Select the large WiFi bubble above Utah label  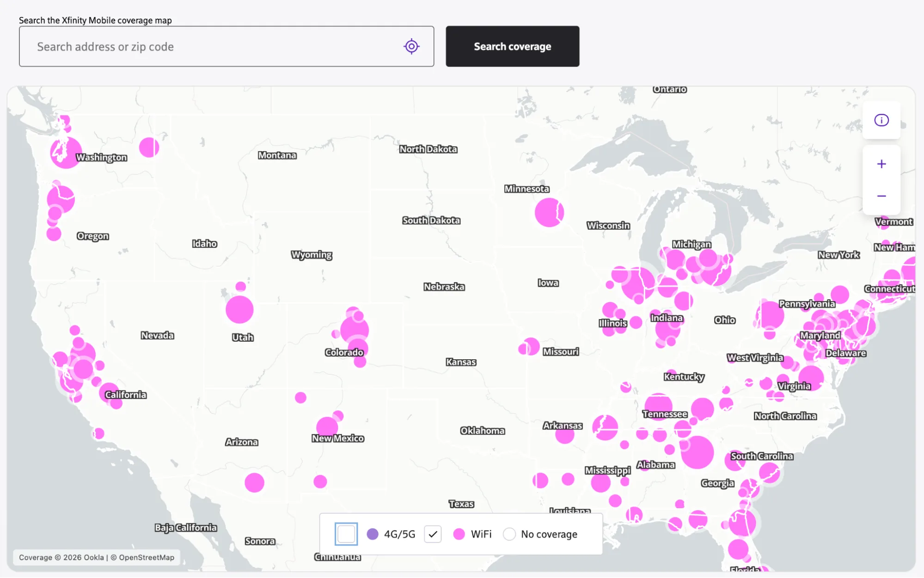[239, 309]
